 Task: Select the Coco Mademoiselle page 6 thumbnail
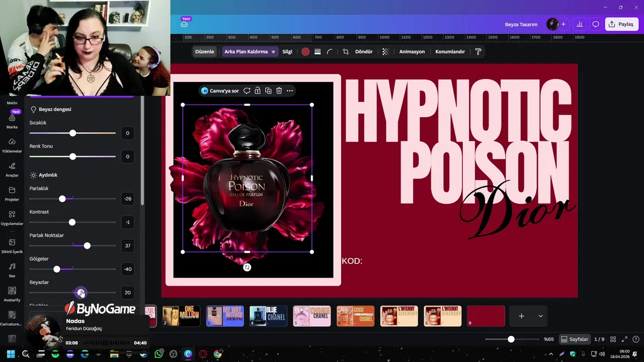[x=355, y=316]
